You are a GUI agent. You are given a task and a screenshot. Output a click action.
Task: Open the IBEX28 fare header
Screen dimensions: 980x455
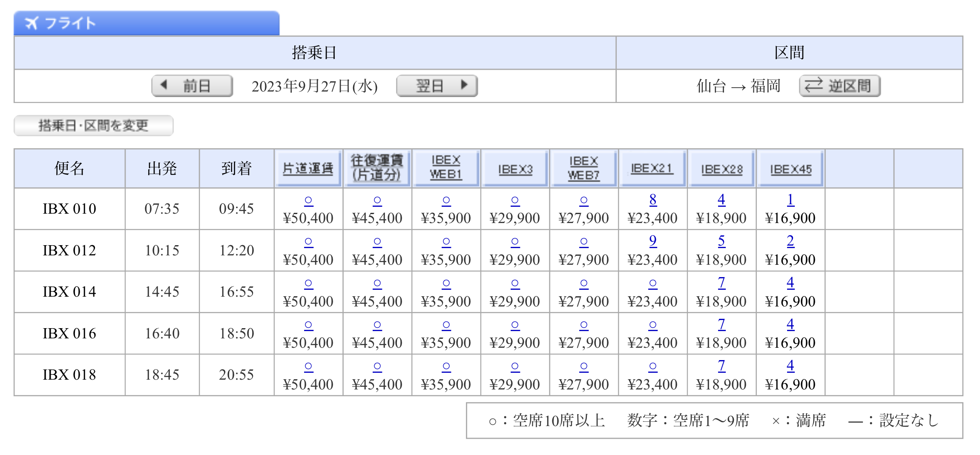pos(721,169)
